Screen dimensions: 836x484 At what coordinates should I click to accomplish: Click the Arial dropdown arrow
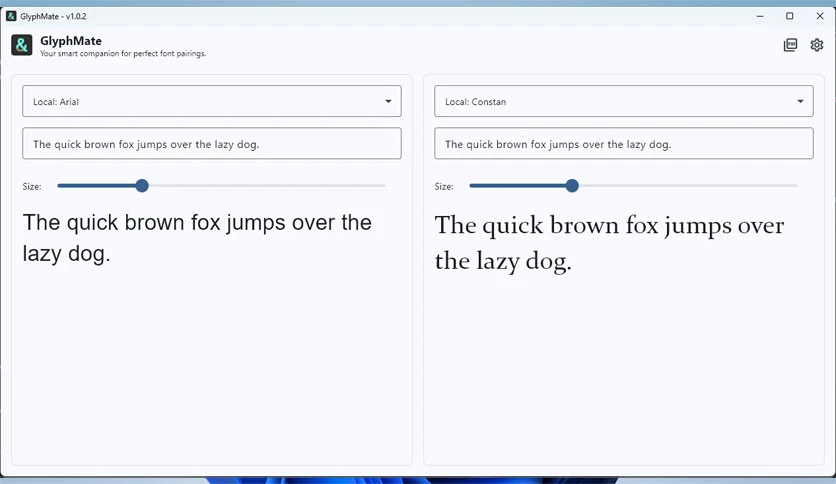388,101
